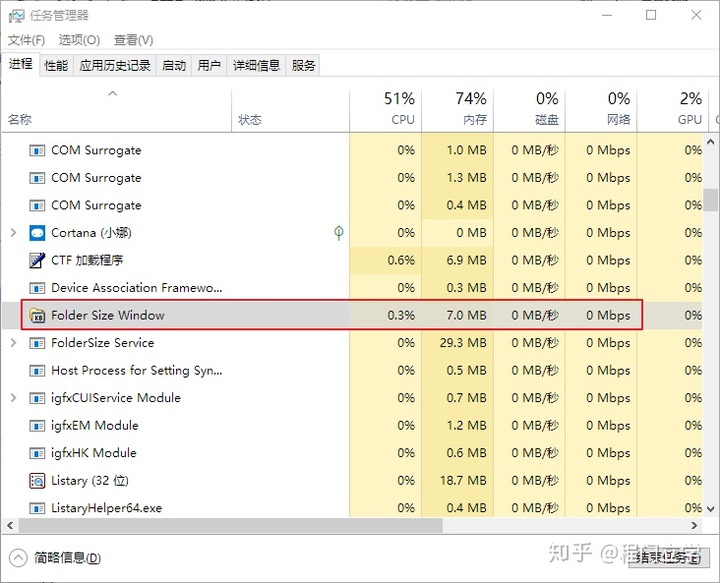Click COM Surrogate icon in 0.4 MB row

point(37,205)
